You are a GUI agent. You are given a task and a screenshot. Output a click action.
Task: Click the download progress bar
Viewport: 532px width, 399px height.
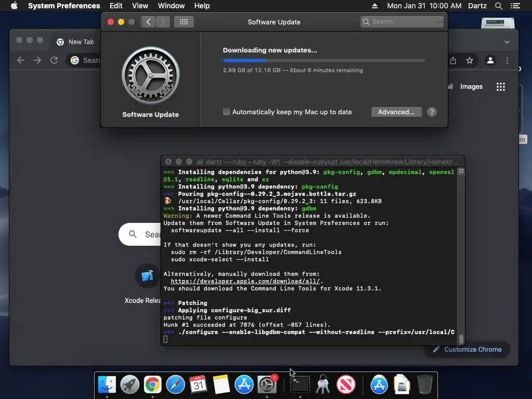click(x=324, y=60)
